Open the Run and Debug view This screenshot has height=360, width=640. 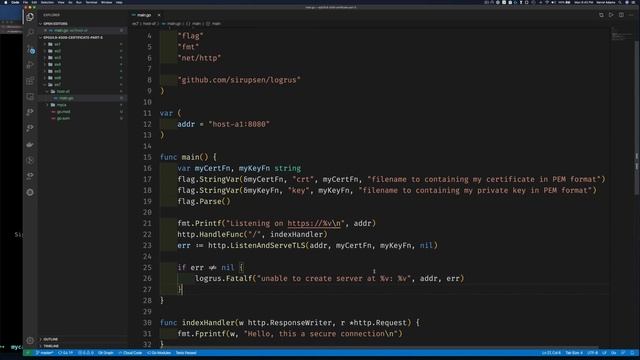click(30, 65)
